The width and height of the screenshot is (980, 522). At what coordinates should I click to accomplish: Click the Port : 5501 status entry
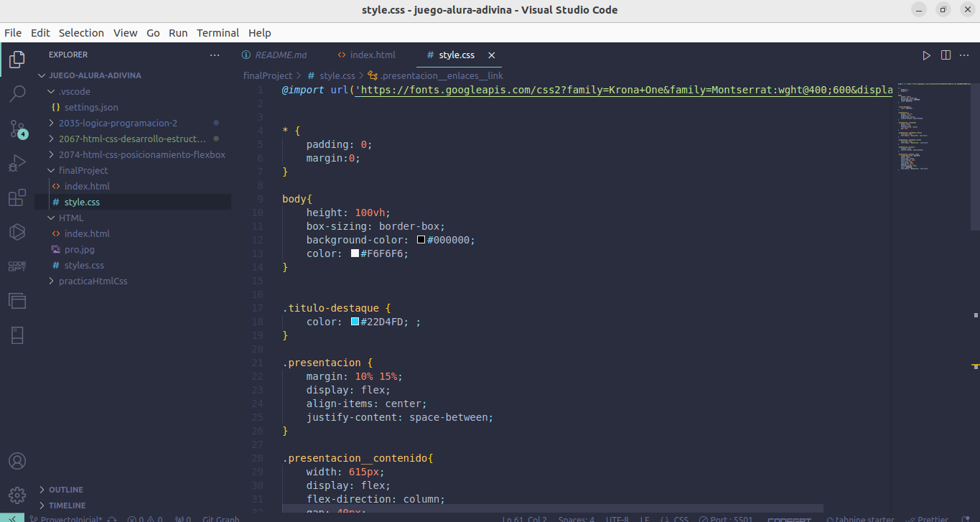point(726,519)
